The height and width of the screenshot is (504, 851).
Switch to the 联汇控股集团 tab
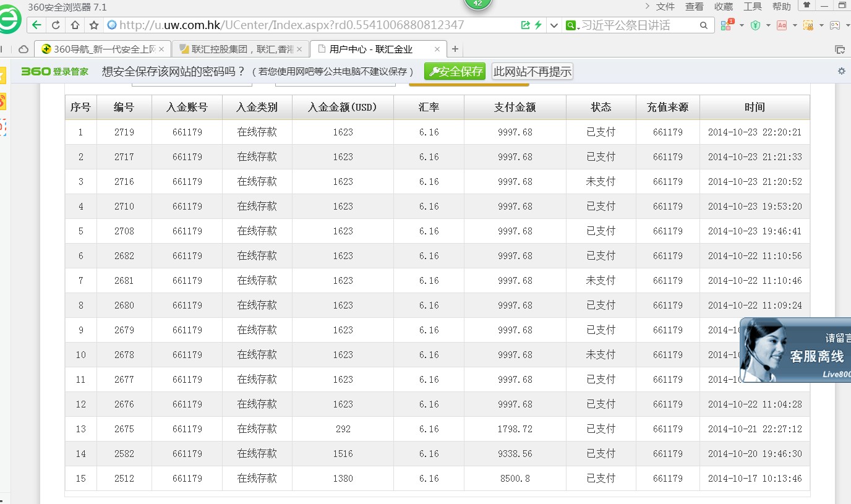(241, 49)
